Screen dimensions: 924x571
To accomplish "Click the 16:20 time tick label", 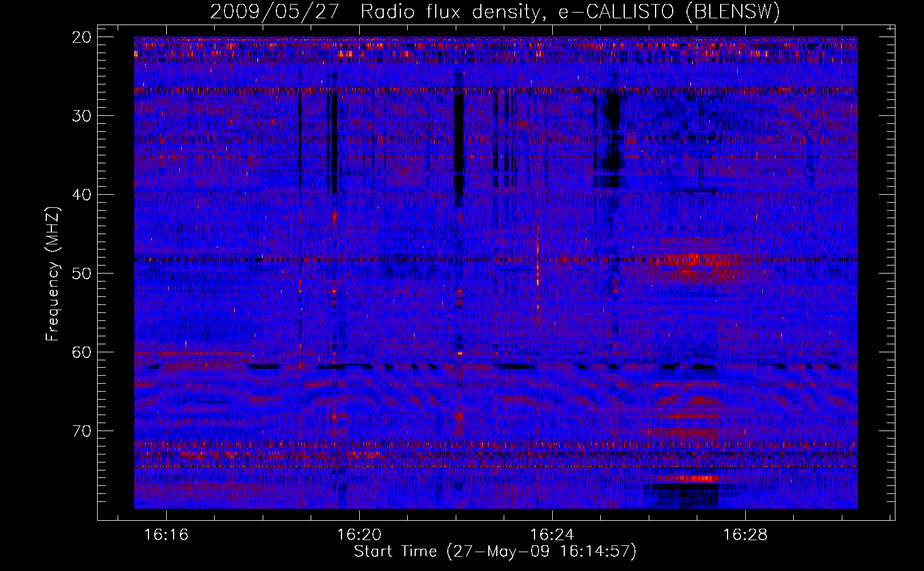I will 359,535.
